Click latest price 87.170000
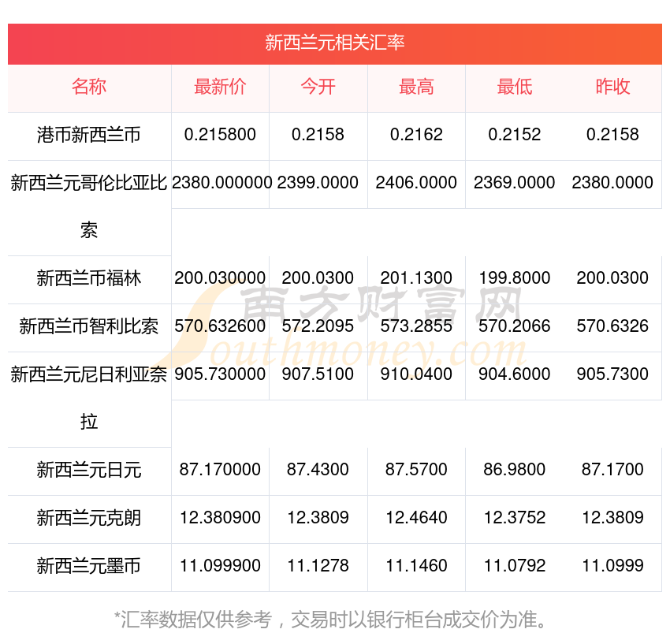This screenshot has height=644, width=670. click(220, 470)
